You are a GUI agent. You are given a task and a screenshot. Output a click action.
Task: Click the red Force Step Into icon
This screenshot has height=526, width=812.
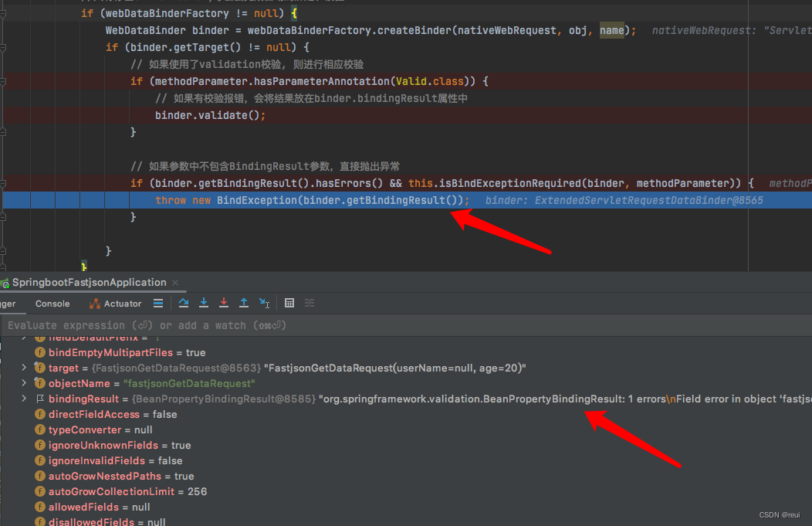point(224,303)
